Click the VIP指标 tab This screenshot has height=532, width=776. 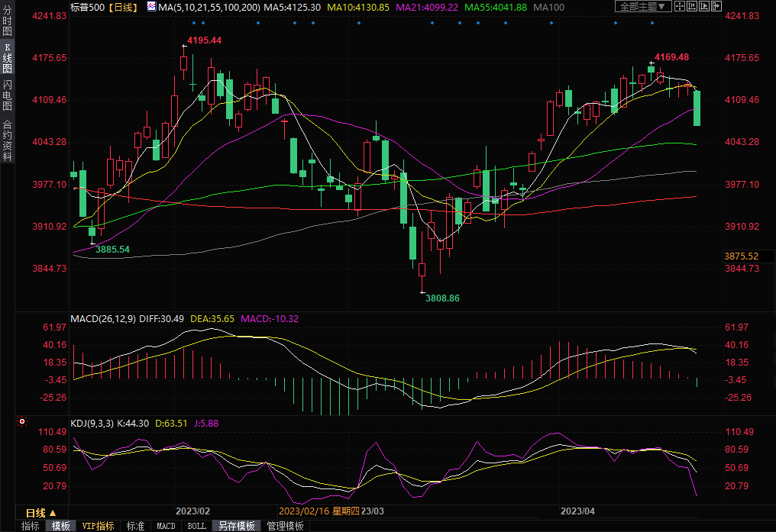click(x=98, y=526)
